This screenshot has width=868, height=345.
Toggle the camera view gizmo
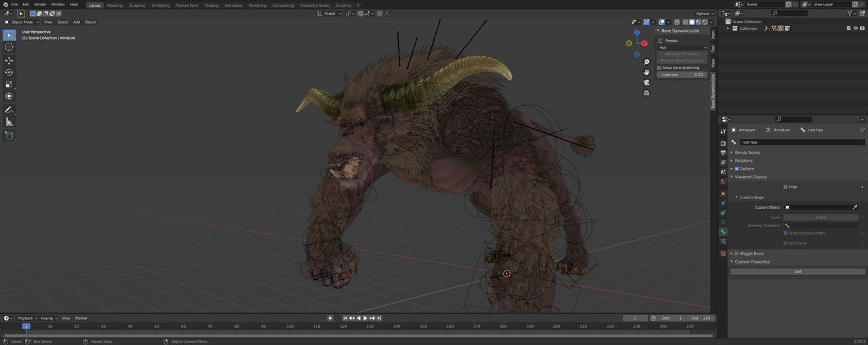click(647, 82)
